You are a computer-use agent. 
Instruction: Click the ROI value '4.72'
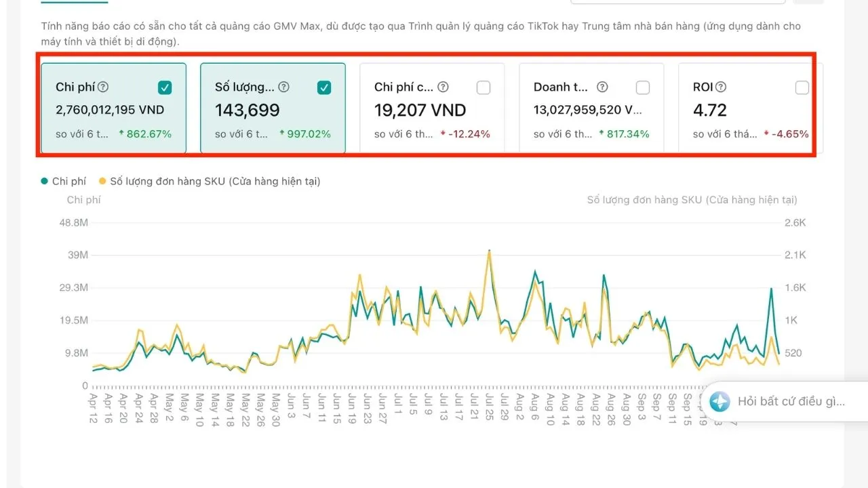coord(710,110)
